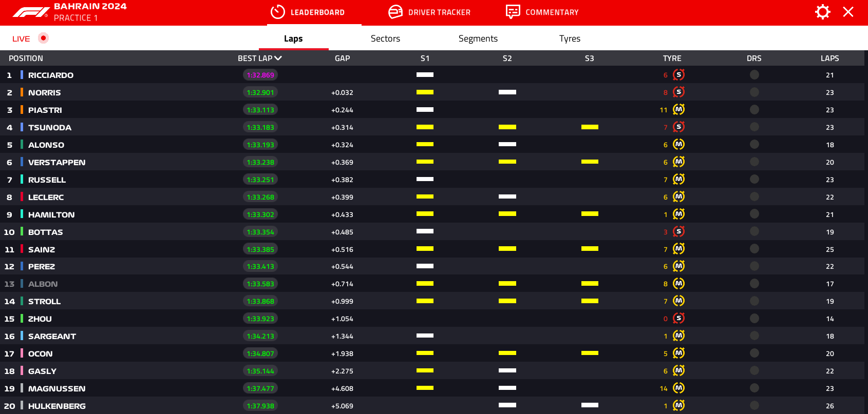Click Tsunoda's soft tyre icon

(678, 127)
